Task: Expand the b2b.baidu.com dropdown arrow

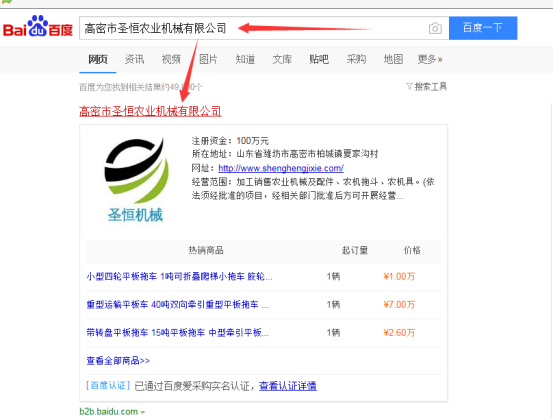Action: [x=143, y=412]
